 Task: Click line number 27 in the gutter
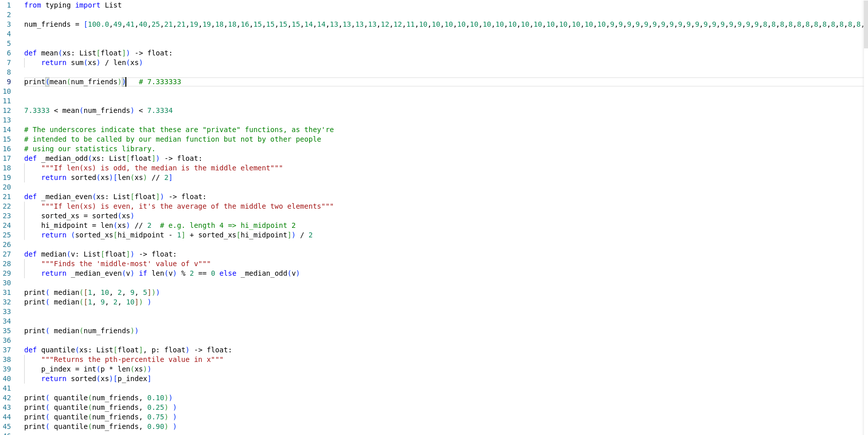coord(7,254)
